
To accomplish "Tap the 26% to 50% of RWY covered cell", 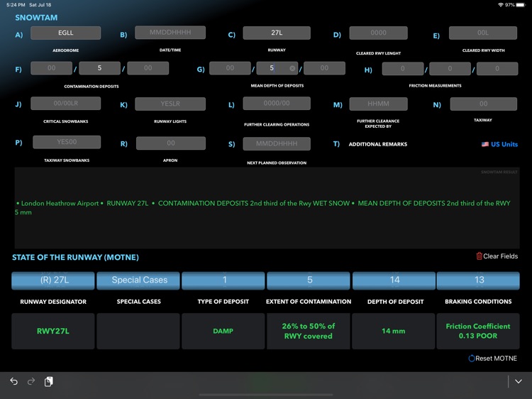I will tap(309, 331).
